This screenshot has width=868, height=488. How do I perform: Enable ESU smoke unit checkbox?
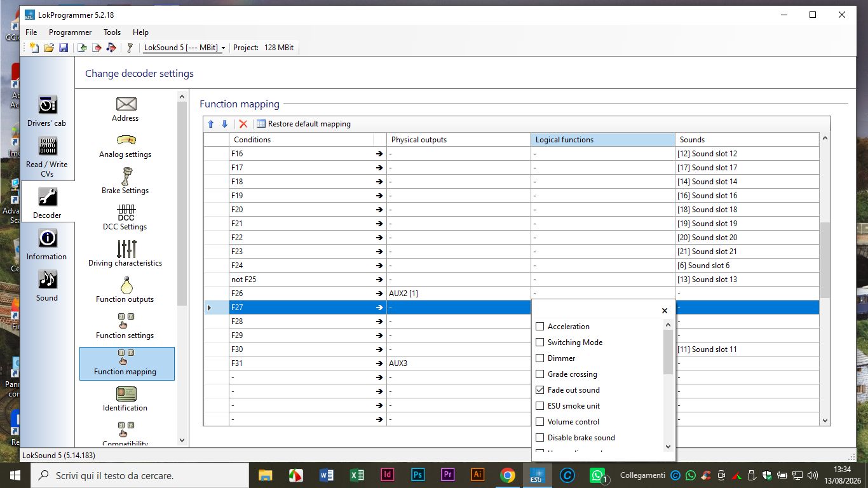pyautogui.click(x=540, y=406)
